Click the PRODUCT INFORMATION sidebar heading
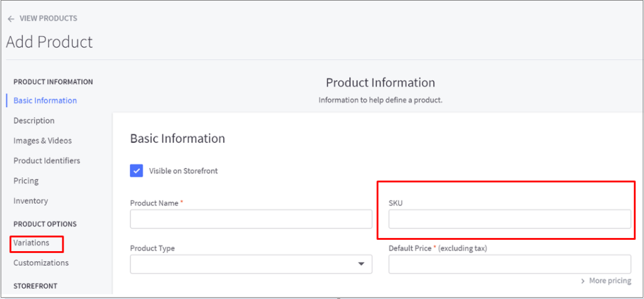 53,82
